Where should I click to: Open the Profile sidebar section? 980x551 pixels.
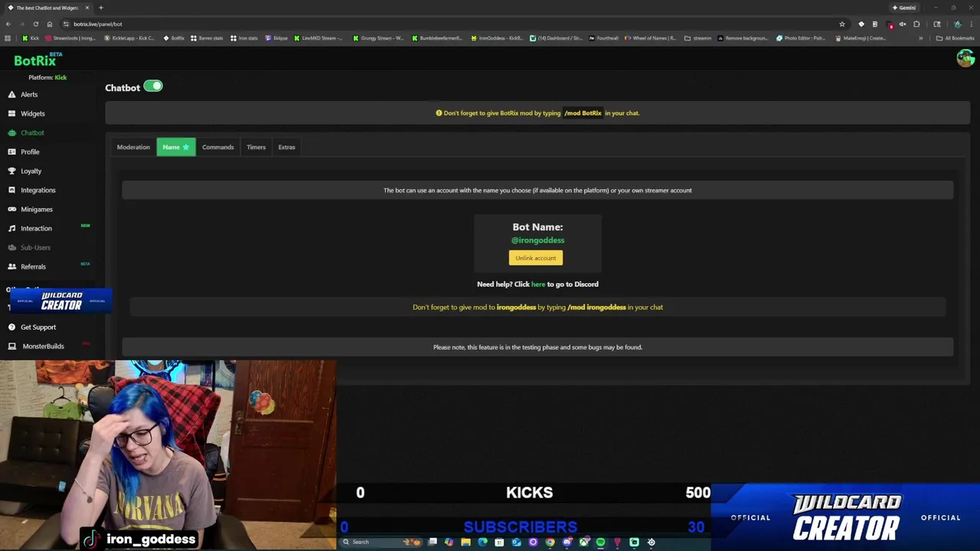pos(30,152)
